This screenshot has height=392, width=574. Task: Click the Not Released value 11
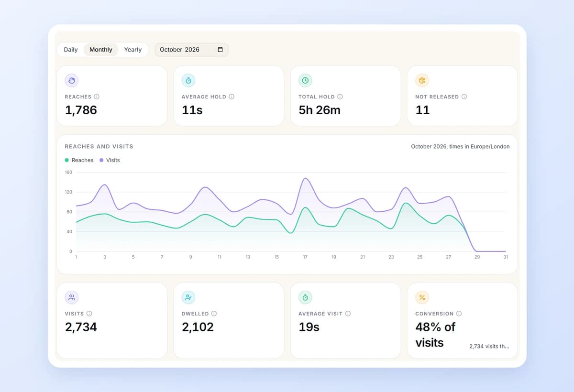[423, 110]
